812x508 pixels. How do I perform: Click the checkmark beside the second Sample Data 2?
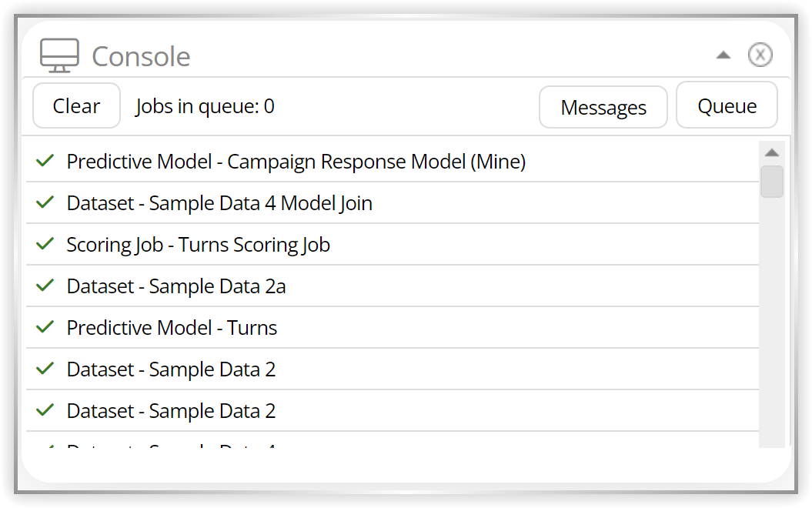[x=45, y=410]
